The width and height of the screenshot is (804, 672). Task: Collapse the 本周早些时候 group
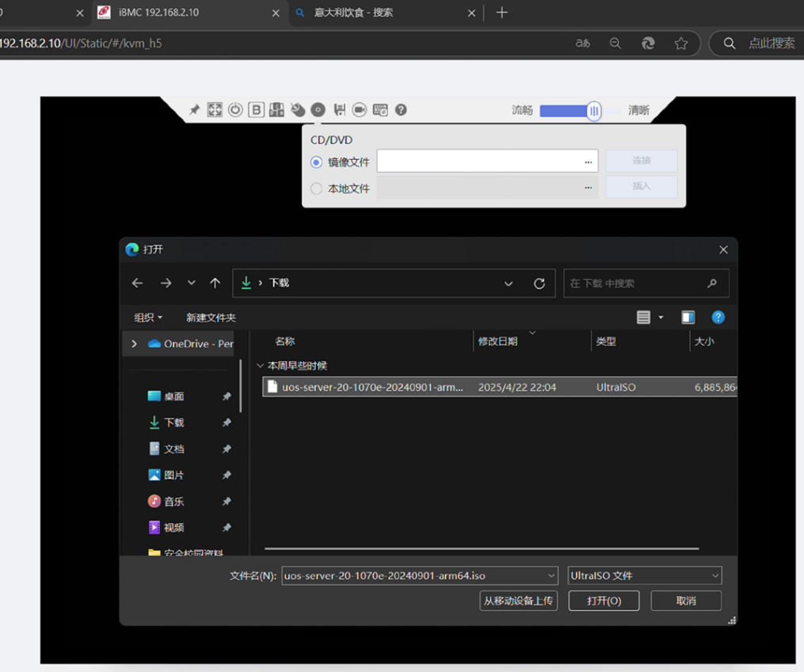tap(261, 366)
